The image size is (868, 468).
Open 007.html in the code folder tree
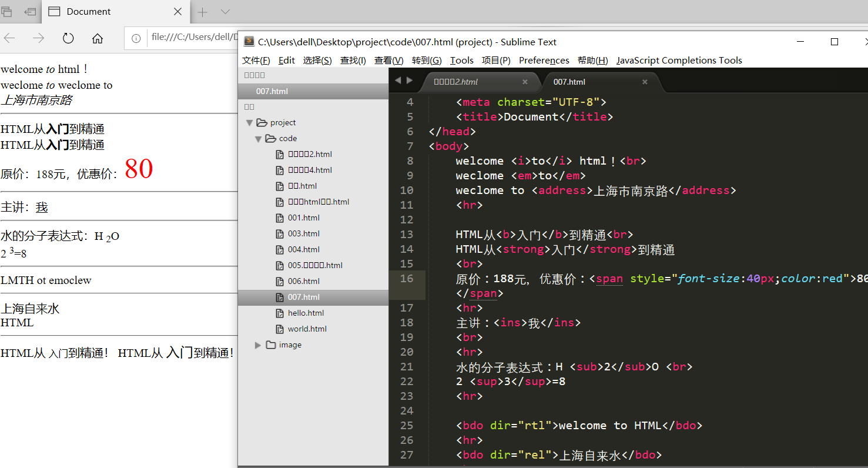[x=313, y=297]
